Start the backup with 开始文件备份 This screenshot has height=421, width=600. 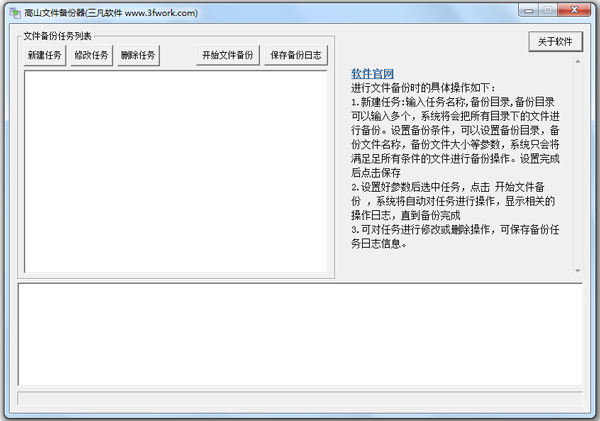pyautogui.click(x=228, y=55)
